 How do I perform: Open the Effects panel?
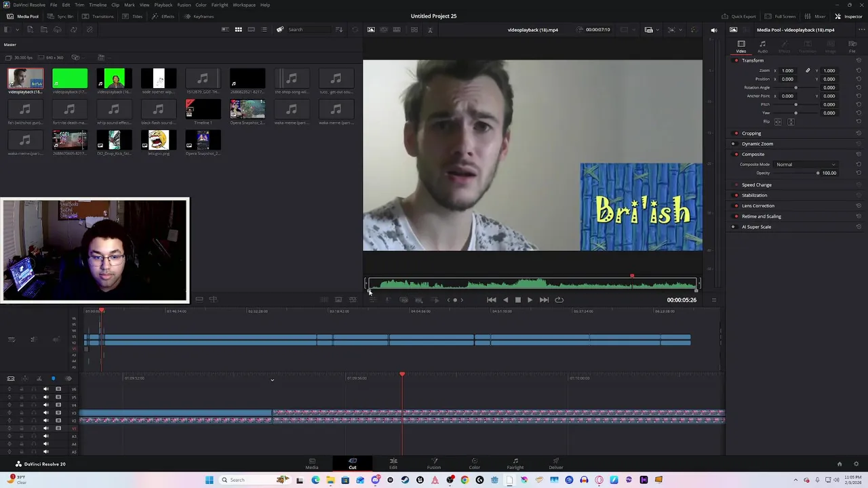(163, 16)
